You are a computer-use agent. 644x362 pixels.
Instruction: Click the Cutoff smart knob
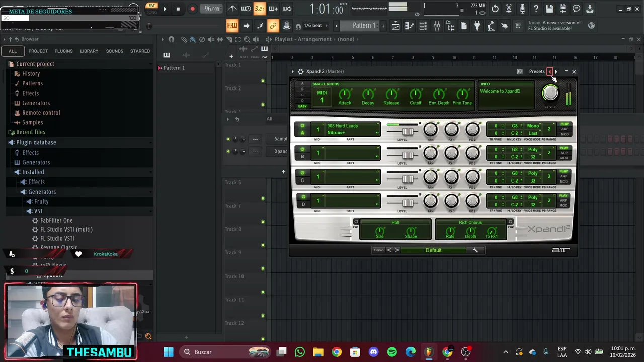coord(415,94)
